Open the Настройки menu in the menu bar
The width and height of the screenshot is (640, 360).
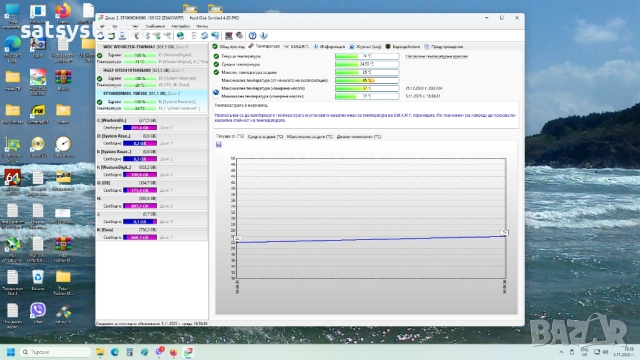[x=180, y=26]
